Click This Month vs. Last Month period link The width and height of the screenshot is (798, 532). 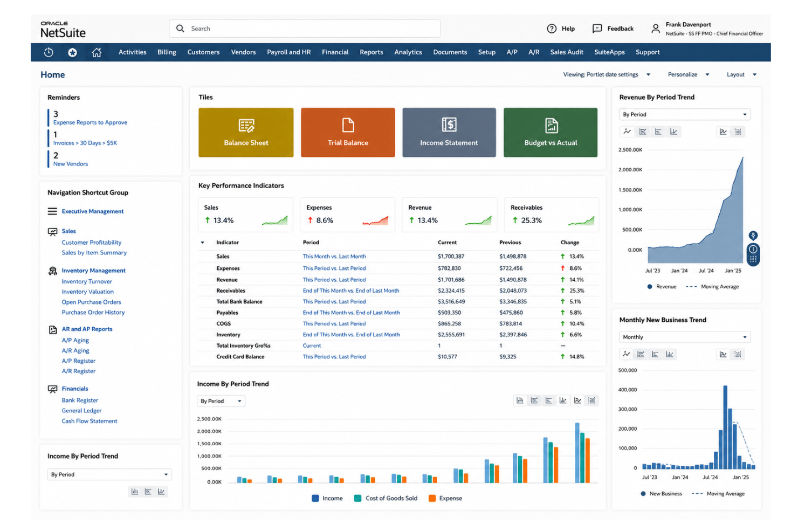(x=334, y=257)
